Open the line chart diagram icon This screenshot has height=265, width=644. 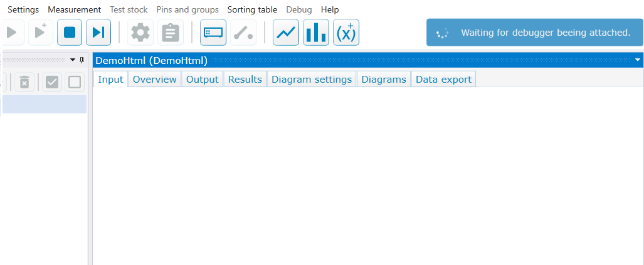pos(286,33)
